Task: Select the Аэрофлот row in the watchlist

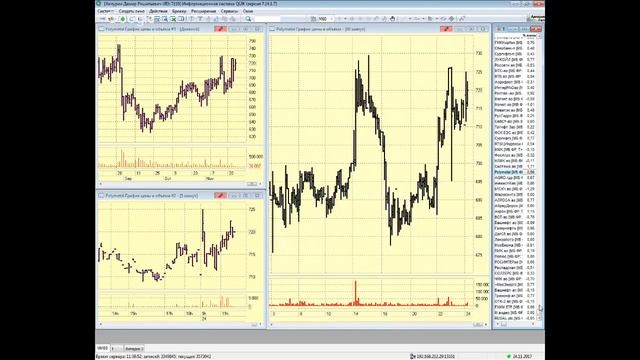Action: 515,82
